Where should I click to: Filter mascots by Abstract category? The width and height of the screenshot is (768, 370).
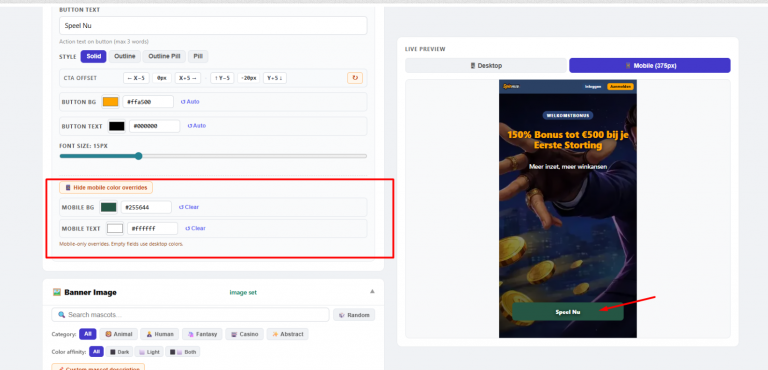pyautogui.click(x=288, y=334)
